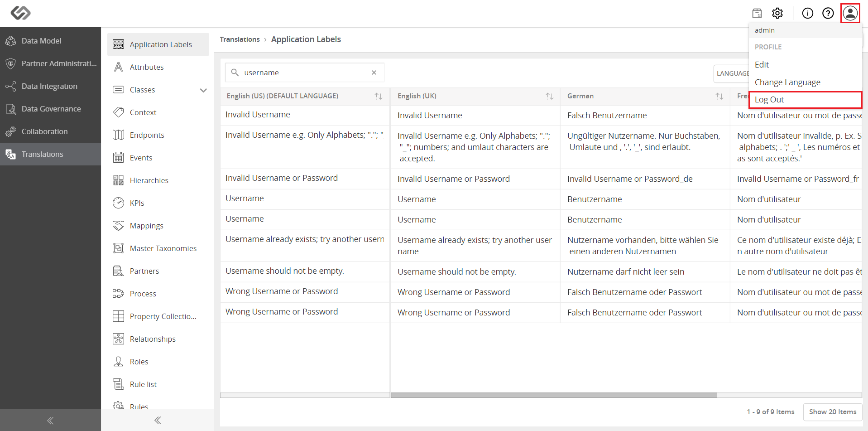This screenshot has width=868, height=431.
Task: Click Show 20 Items button
Action: [x=833, y=412]
